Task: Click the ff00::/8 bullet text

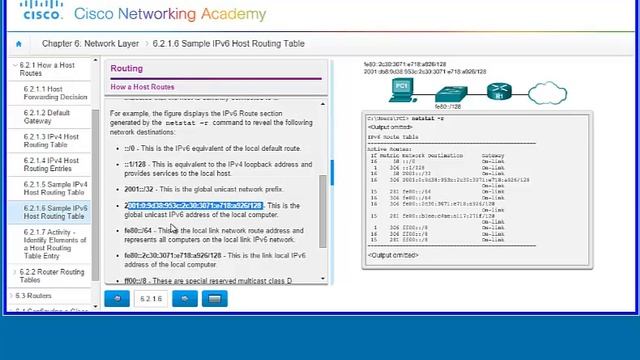Action: pos(208,281)
